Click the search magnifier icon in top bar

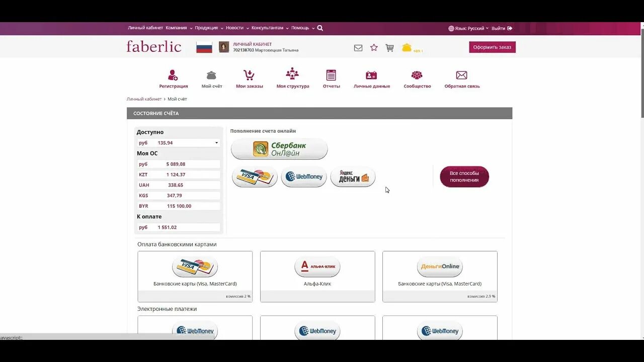pos(320,28)
